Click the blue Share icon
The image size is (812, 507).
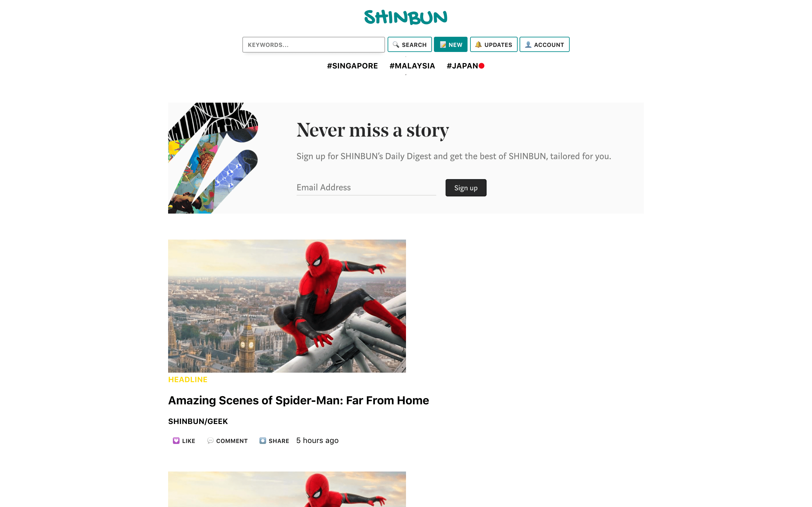click(263, 440)
